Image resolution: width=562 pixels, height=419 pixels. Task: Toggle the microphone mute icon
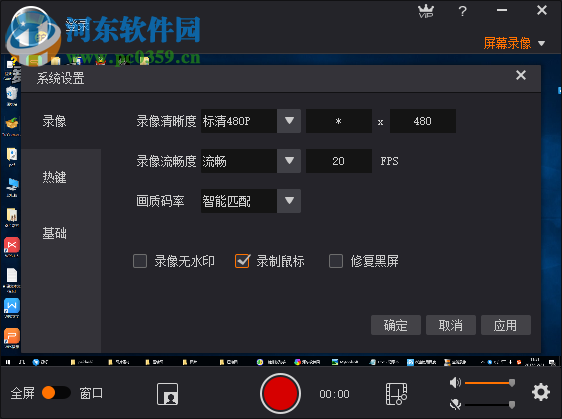455,405
